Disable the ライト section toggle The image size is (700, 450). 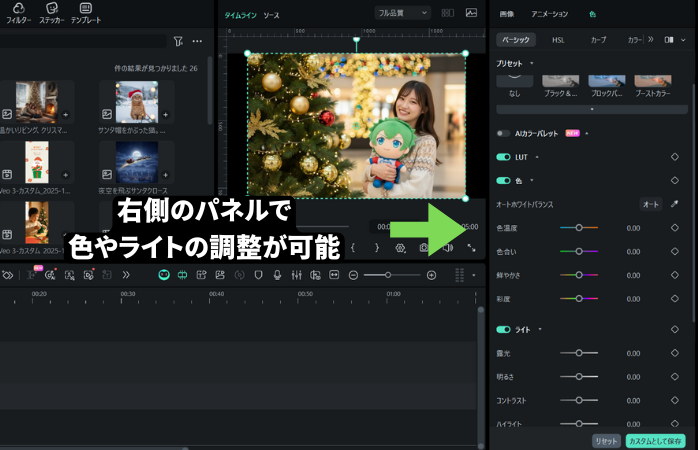[503, 329]
